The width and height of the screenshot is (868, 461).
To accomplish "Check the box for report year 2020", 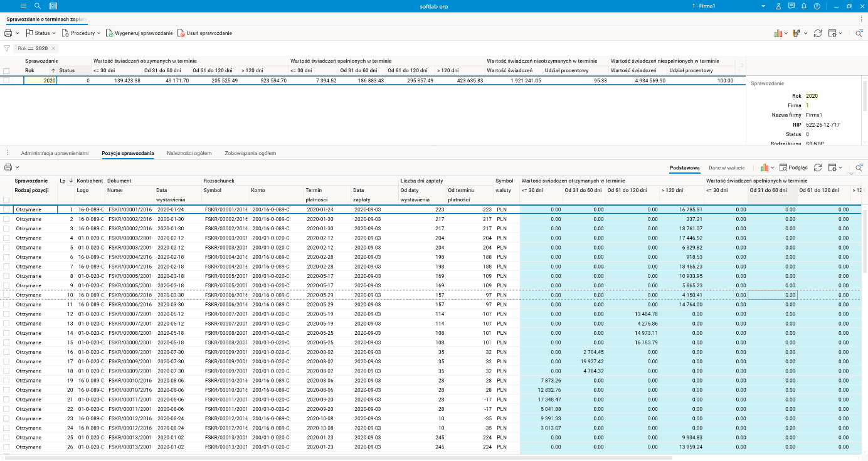I will (6, 80).
